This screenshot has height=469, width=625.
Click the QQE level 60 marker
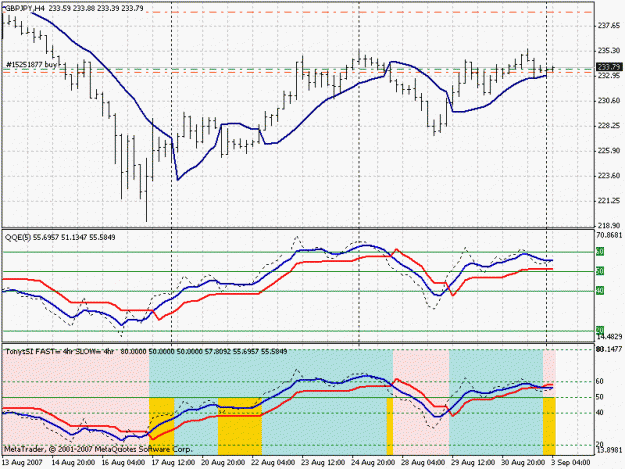pyautogui.click(x=600, y=251)
